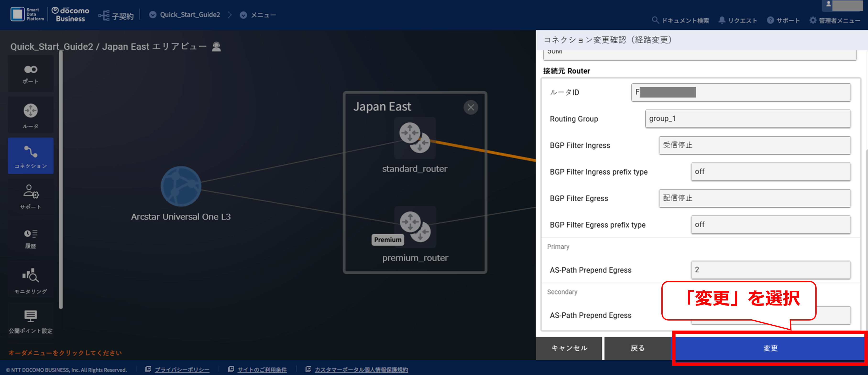Viewport: 868px width, 375px height.
Task: Click the BGP Filter Ingress field
Action: coord(755,145)
